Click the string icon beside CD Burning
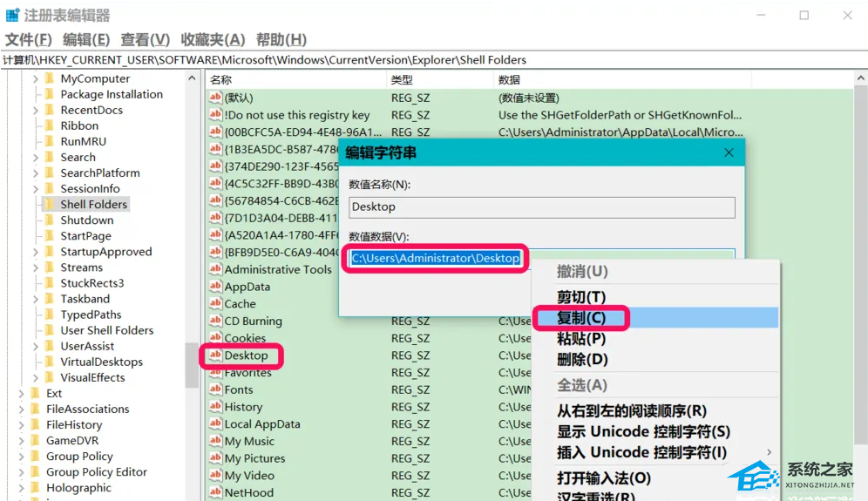The height and width of the screenshot is (501, 868). click(215, 322)
